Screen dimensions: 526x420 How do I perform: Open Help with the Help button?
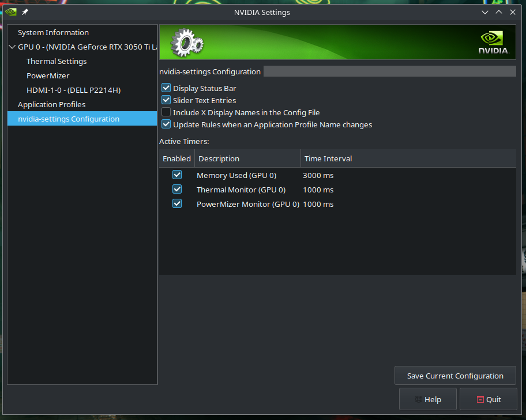427,399
